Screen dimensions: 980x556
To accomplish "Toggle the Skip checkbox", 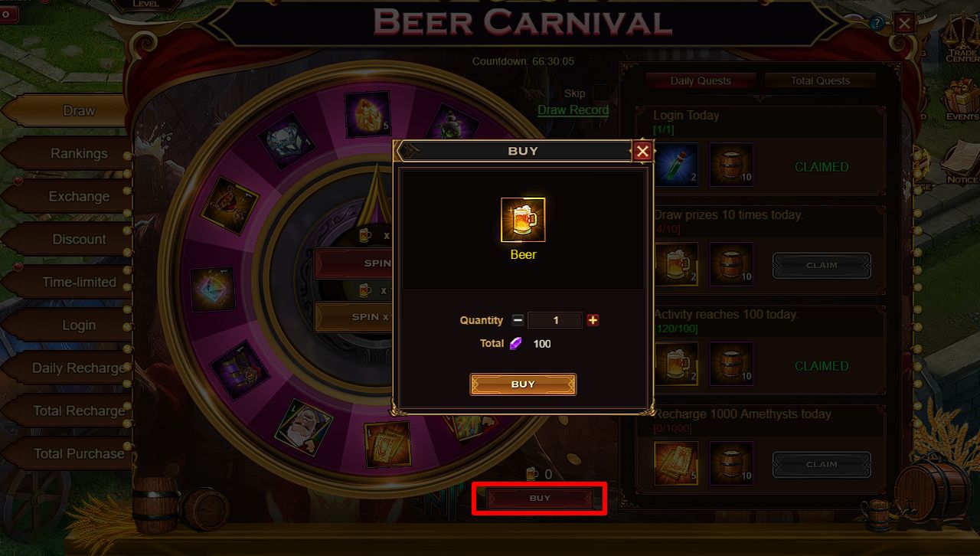I will pyautogui.click(x=601, y=93).
